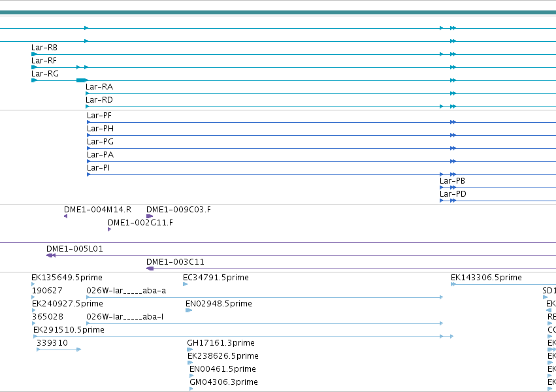Click the EN02948.5prime EST label
Viewport: 556px width, 392px height.
pos(219,304)
